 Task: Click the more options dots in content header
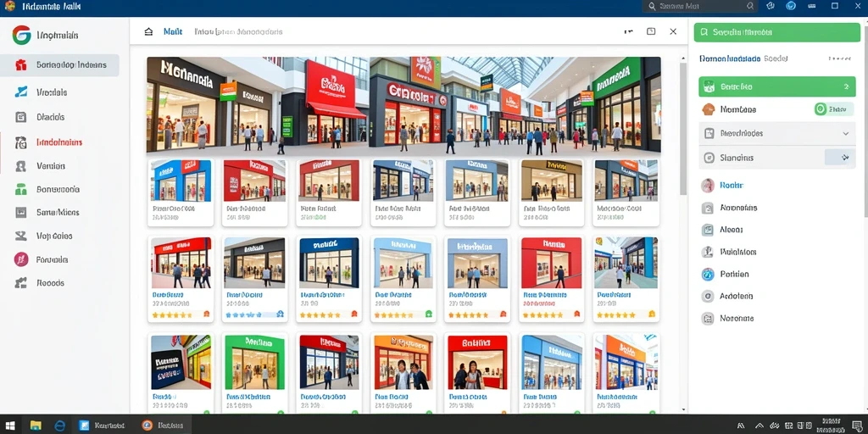click(628, 31)
